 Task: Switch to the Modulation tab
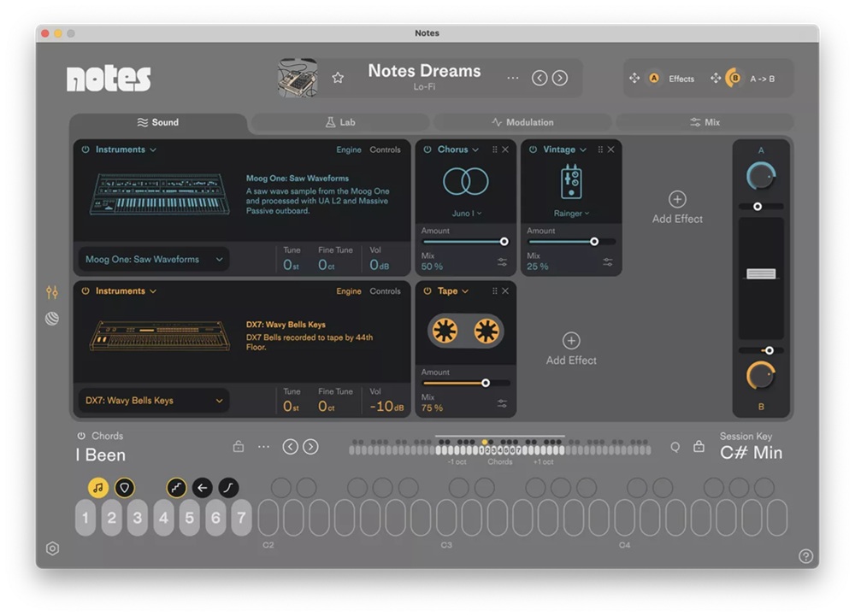click(522, 122)
